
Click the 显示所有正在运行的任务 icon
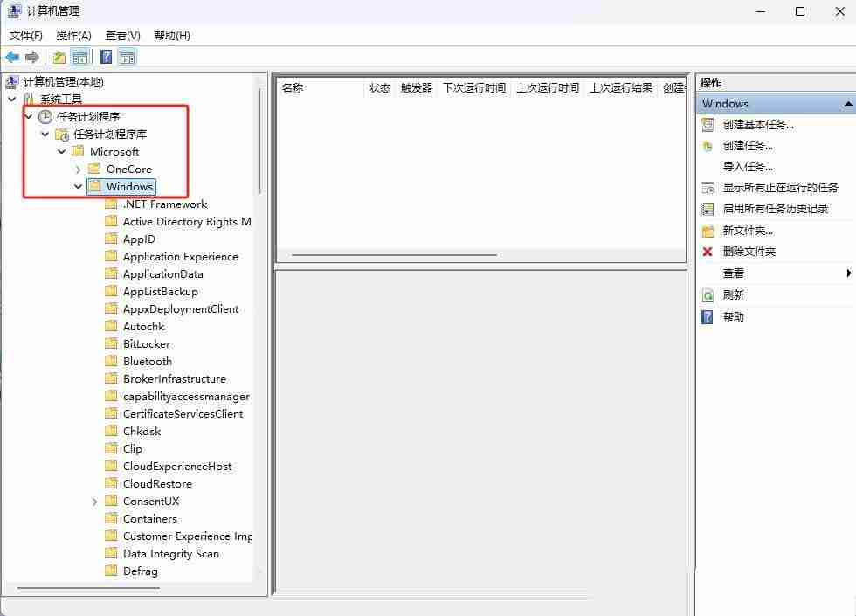708,187
